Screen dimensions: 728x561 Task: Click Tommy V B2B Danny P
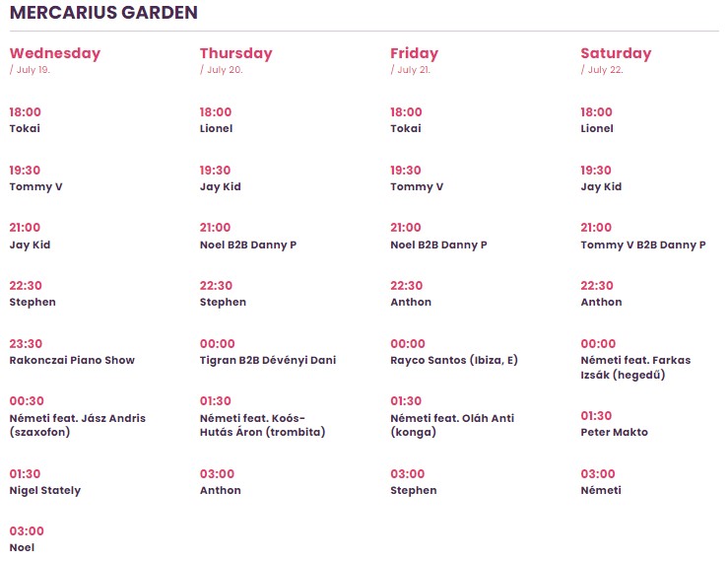pyautogui.click(x=642, y=245)
